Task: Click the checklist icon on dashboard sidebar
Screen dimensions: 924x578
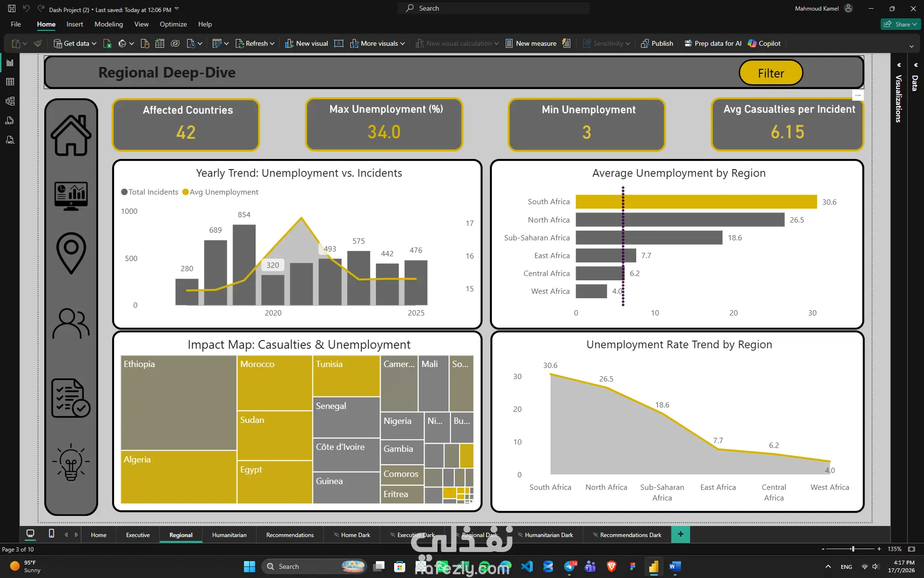Action: tap(71, 398)
